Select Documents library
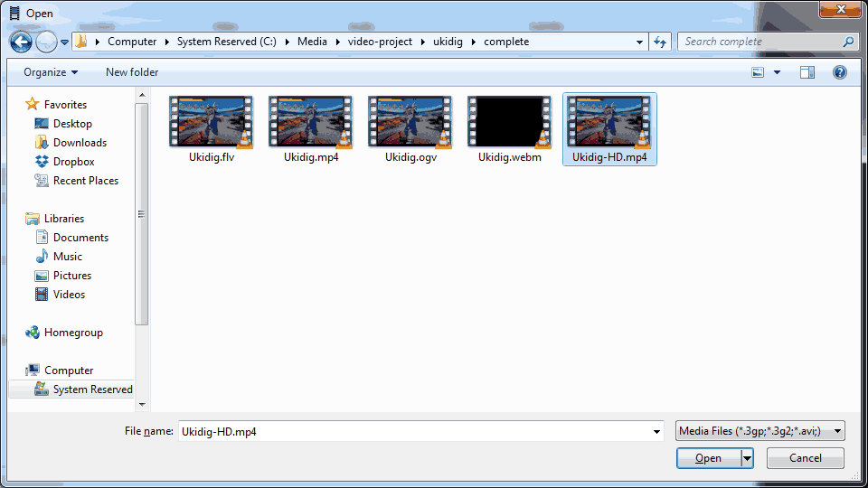Image resolution: width=868 pixels, height=488 pixels. 80,238
